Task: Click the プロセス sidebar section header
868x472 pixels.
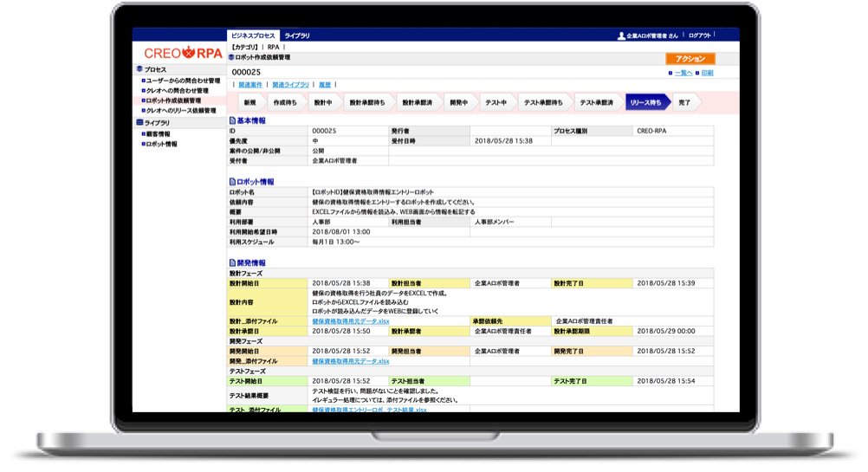Action: [x=155, y=69]
